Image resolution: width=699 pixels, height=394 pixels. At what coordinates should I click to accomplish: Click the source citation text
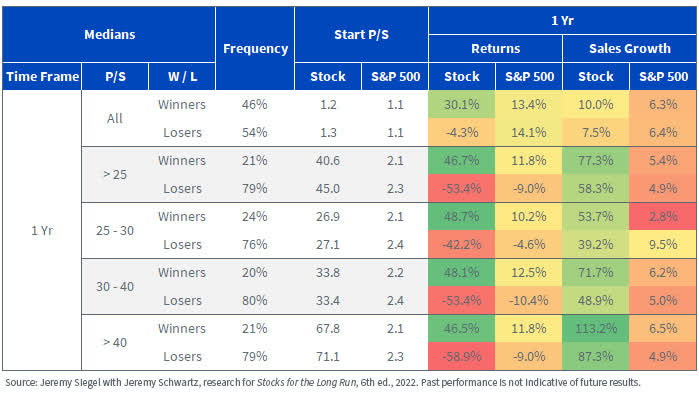(x=323, y=382)
